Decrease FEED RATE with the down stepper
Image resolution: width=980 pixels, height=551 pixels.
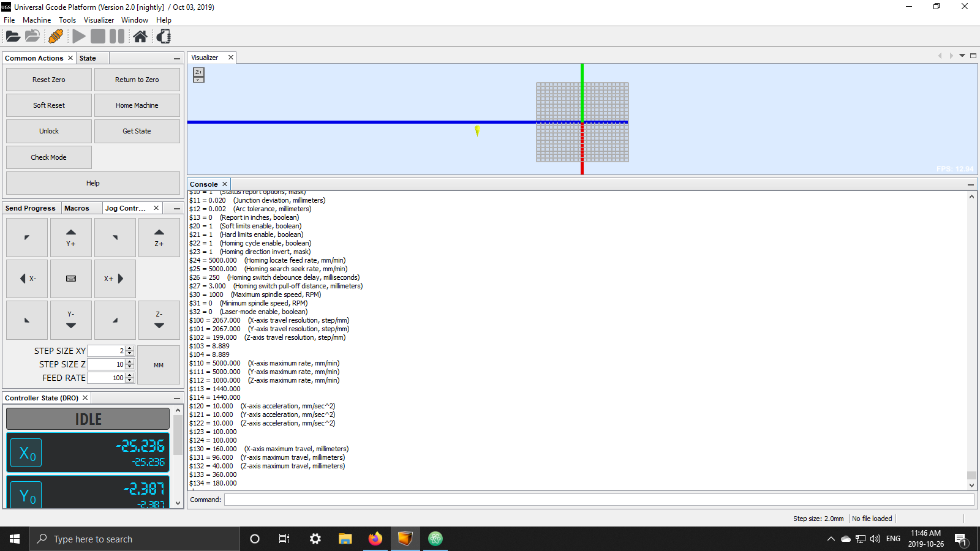129,380
